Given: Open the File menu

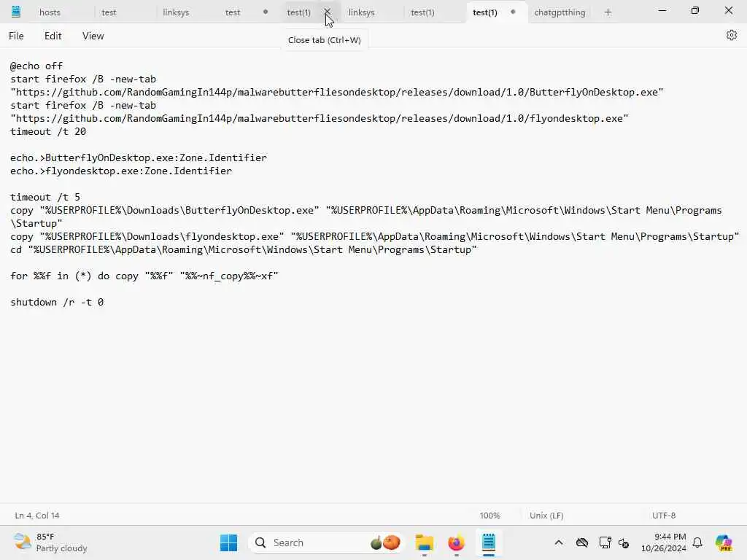Looking at the screenshot, I should [16, 36].
